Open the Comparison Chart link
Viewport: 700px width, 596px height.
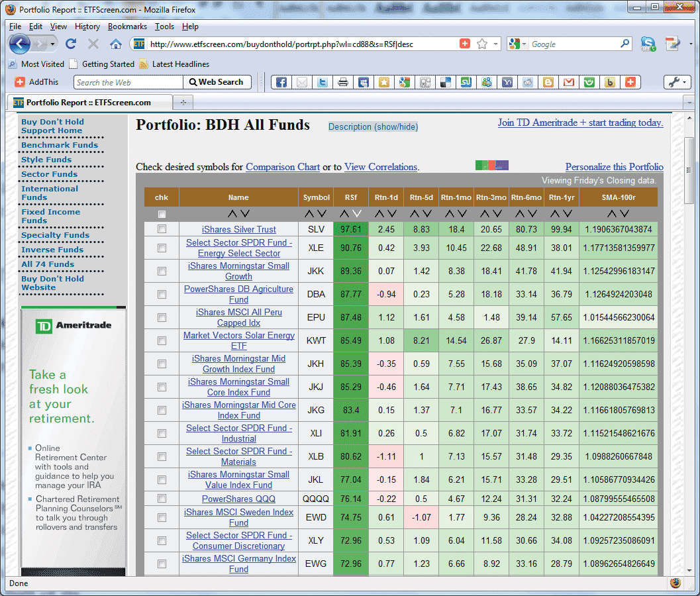click(283, 167)
